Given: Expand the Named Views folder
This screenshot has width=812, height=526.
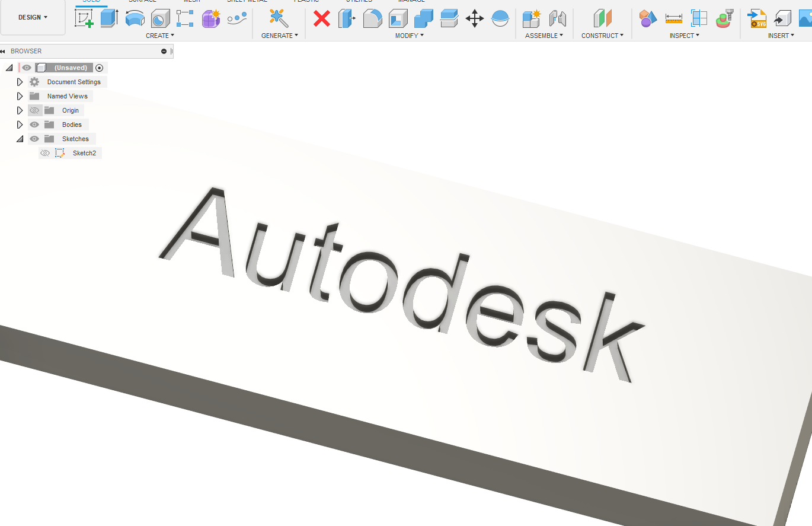Looking at the screenshot, I should click(x=20, y=95).
